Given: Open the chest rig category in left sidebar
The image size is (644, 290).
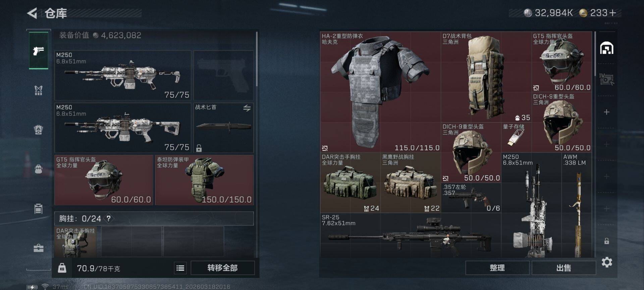Looking at the screenshot, I should [x=39, y=90].
